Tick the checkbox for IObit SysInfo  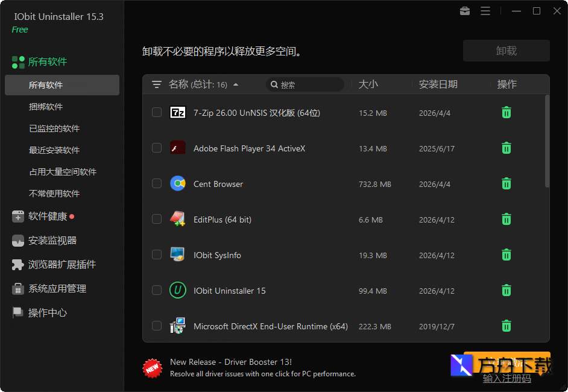(x=157, y=254)
